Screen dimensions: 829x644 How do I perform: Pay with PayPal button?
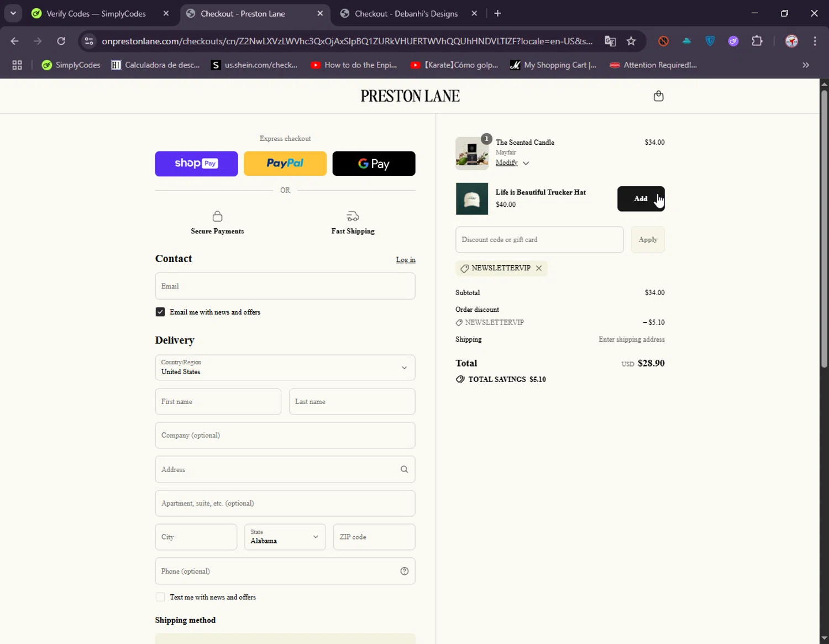pyautogui.click(x=285, y=164)
